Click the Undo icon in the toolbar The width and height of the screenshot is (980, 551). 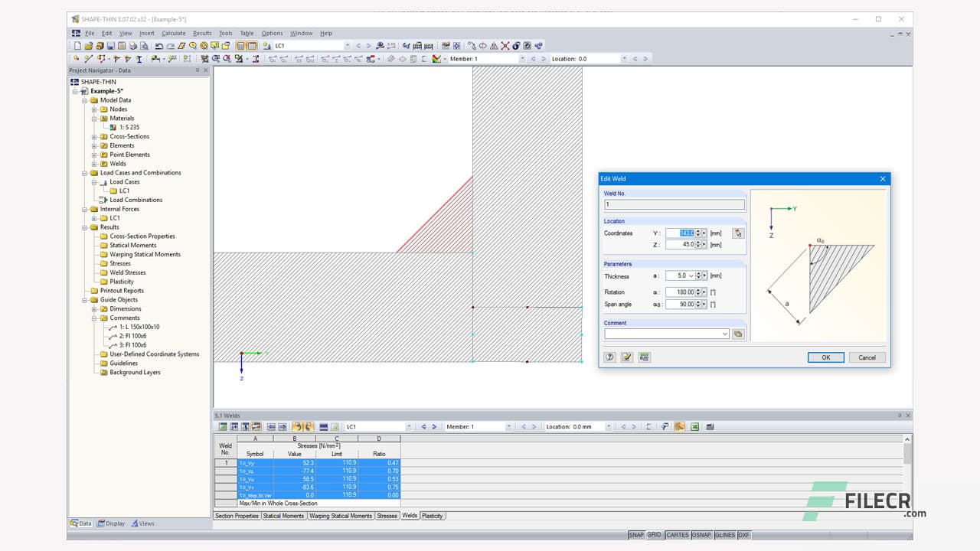tap(158, 46)
